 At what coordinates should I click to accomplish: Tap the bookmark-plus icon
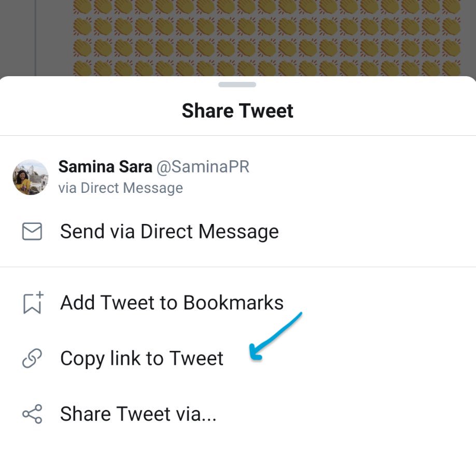(x=33, y=303)
